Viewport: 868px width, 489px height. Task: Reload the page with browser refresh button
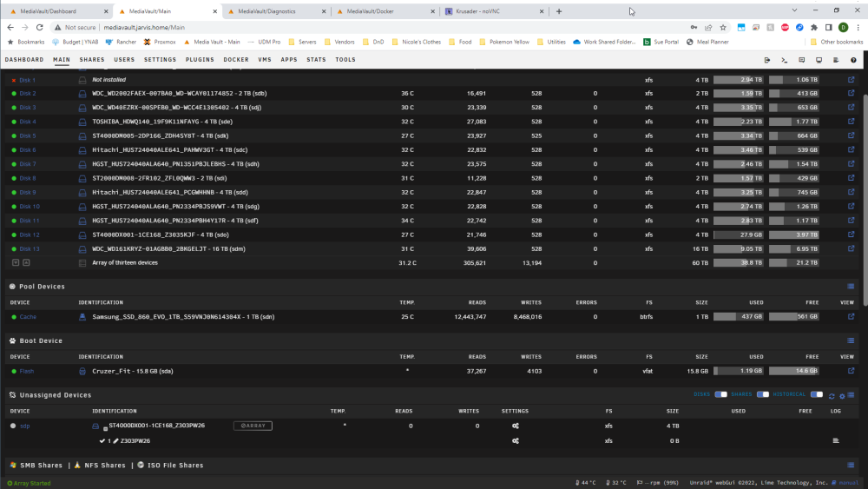tap(39, 27)
